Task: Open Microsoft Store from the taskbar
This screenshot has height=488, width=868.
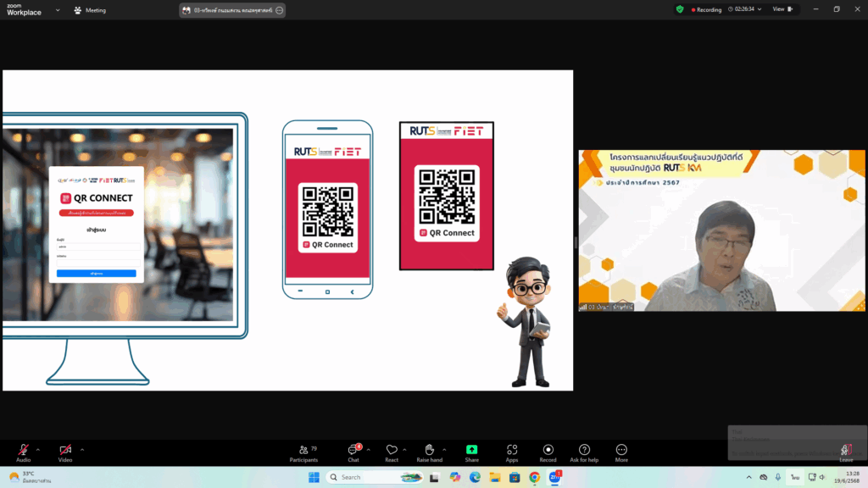Action: [515, 477]
